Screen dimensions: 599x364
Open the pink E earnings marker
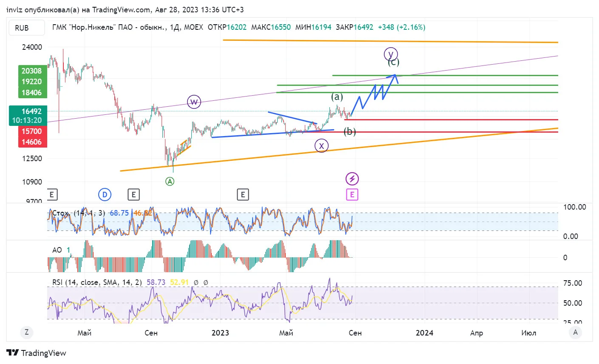click(x=352, y=195)
